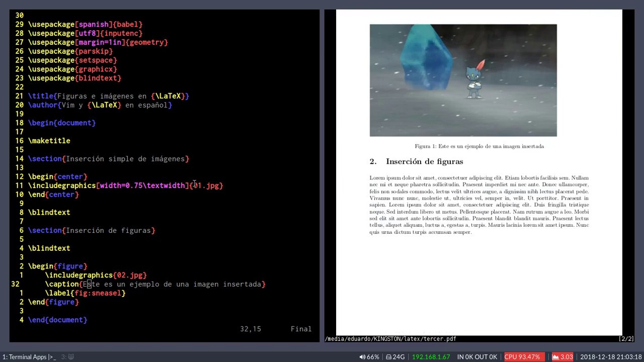
Task: Switch to workspace 3 in the bar
Action: 67,357
